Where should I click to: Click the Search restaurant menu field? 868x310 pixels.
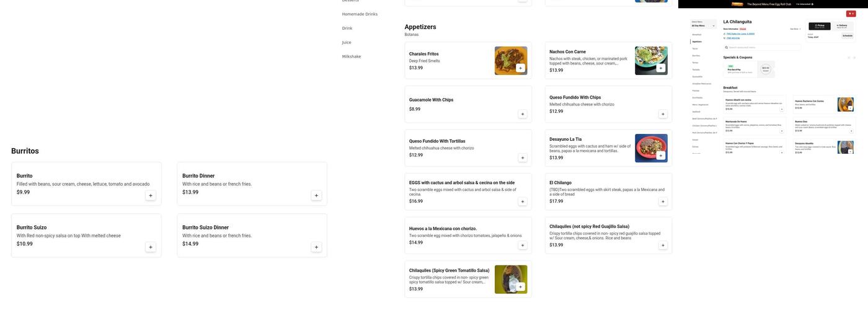click(x=763, y=47)
